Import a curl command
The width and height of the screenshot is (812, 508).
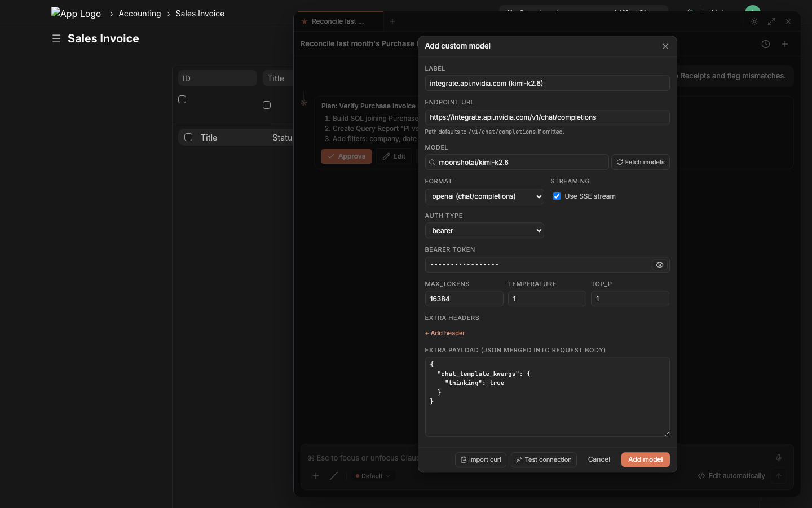coord(480,459)
